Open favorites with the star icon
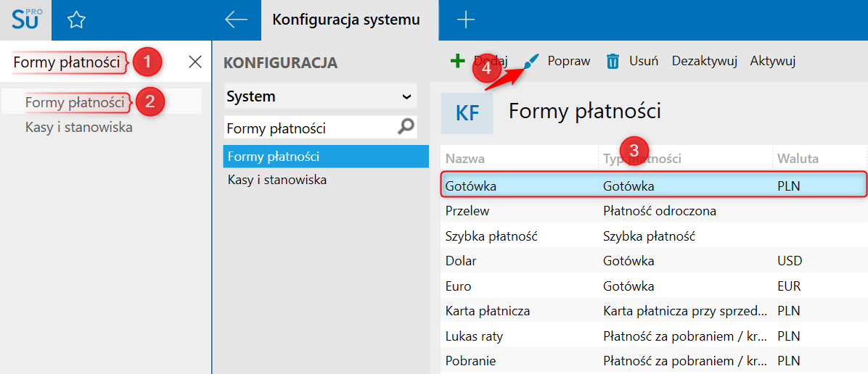Viewport: 868px width, 374px height. [x=76, y=20]
